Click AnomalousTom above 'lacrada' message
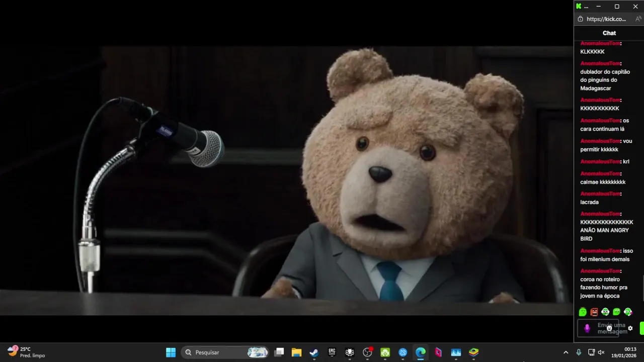The image size is (644, 362). (600, 194)
